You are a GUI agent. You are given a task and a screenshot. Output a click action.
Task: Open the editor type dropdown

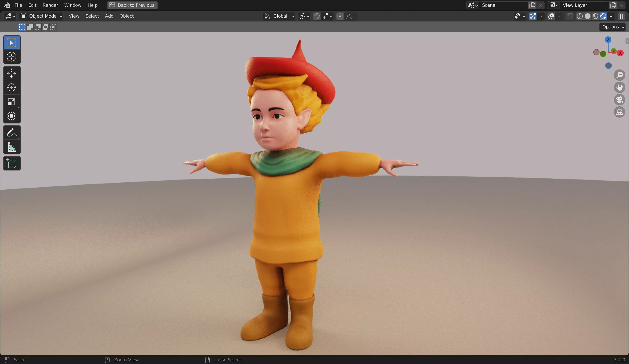10,16
